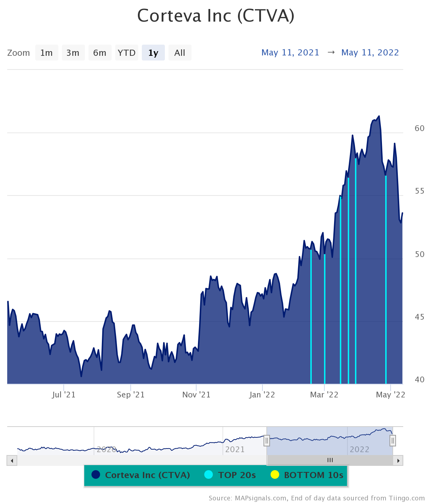Grab the navigator left range handle
The image size is (432, 504).
tap(267, 440)
